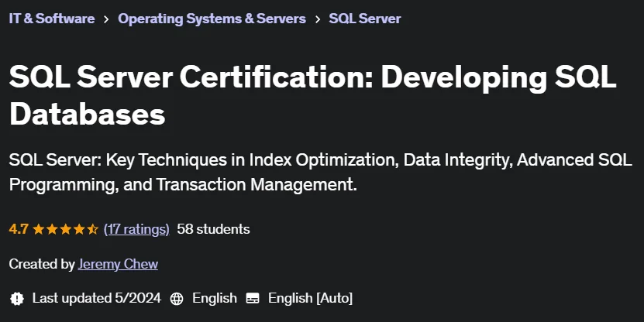Viewport: 644px width, 322px height.
Task: Open instructor Jeremy Chew's profile
Action: (118, 264)
